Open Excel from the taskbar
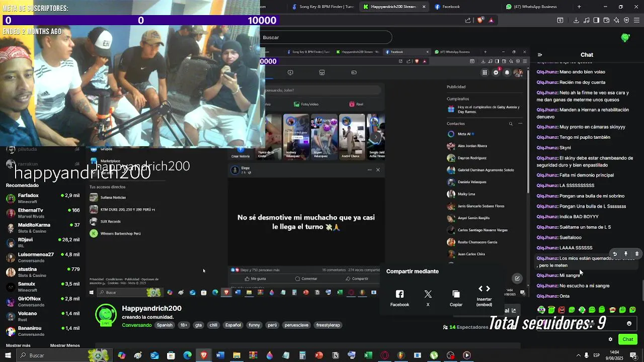Screen dimensions: 644x362 (x=368, y=355)
